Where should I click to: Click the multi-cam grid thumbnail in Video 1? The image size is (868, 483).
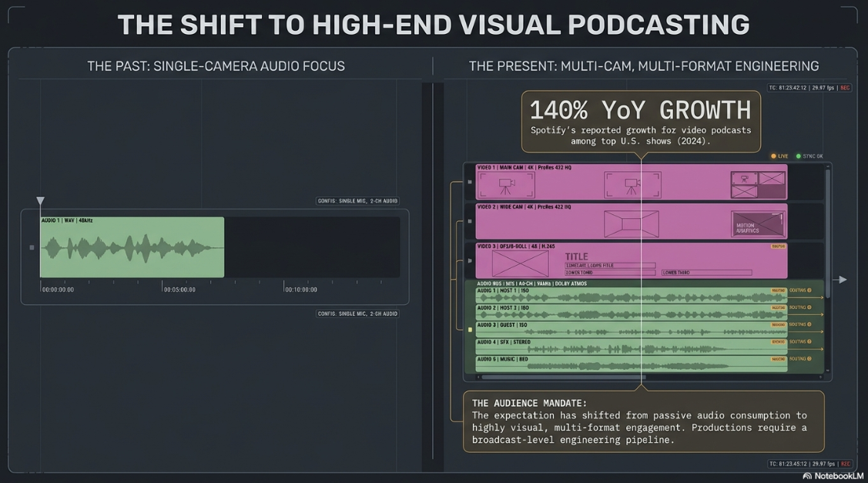pos(759,185)
